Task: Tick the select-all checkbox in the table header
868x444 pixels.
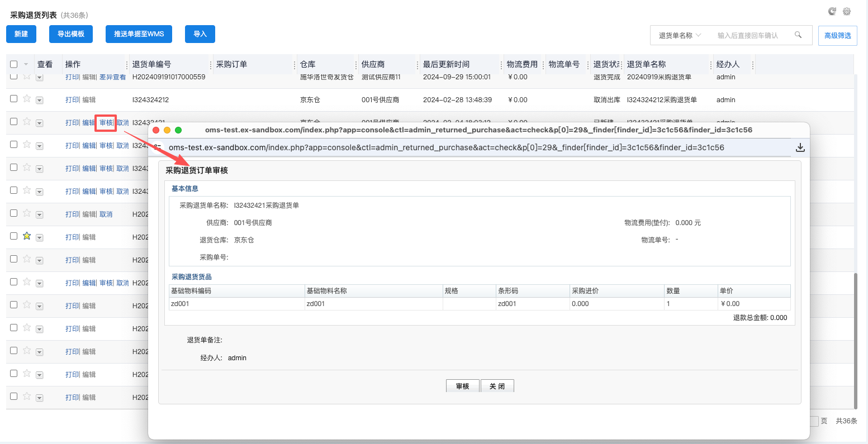Action: click(14, 64)
